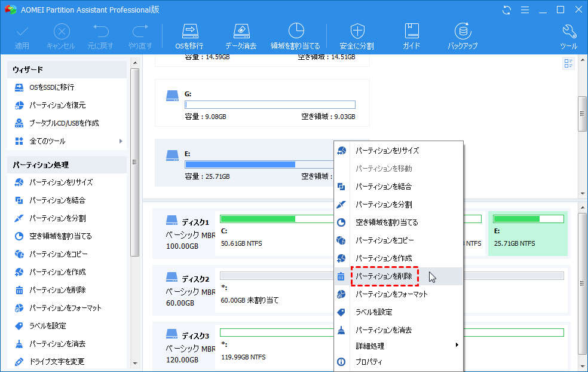
Task: Click the ディスク1 disk header
Action: coord(185,233)
